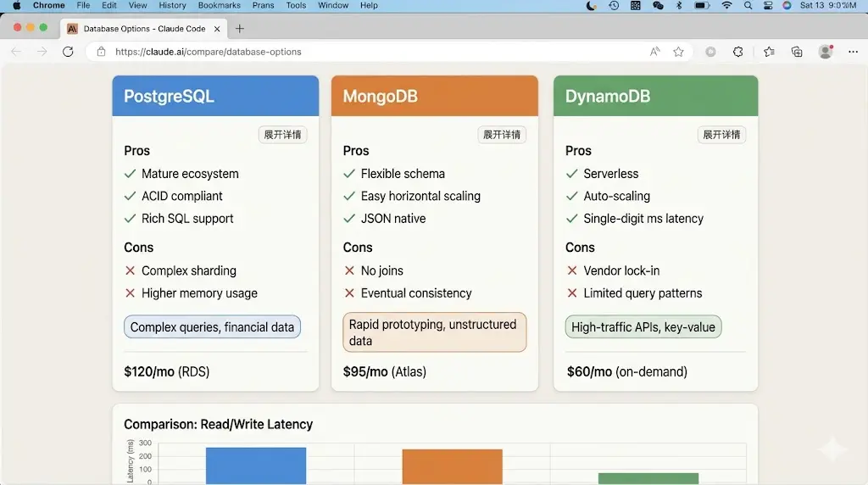
Task: Click the blue PostgreSQL latency bar
Action: coord(256,465)
